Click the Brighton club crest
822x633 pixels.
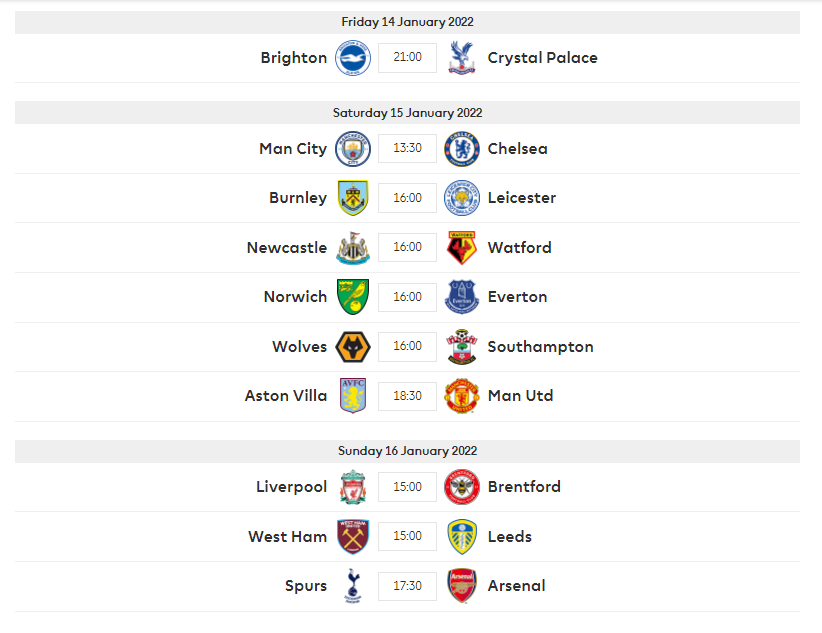click(x=353, y=58)
